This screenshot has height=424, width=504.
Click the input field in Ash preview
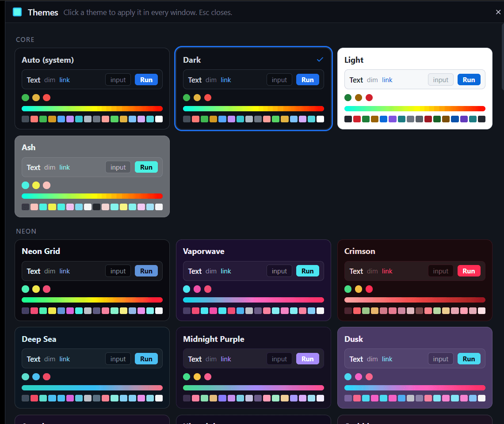(118, 167)
